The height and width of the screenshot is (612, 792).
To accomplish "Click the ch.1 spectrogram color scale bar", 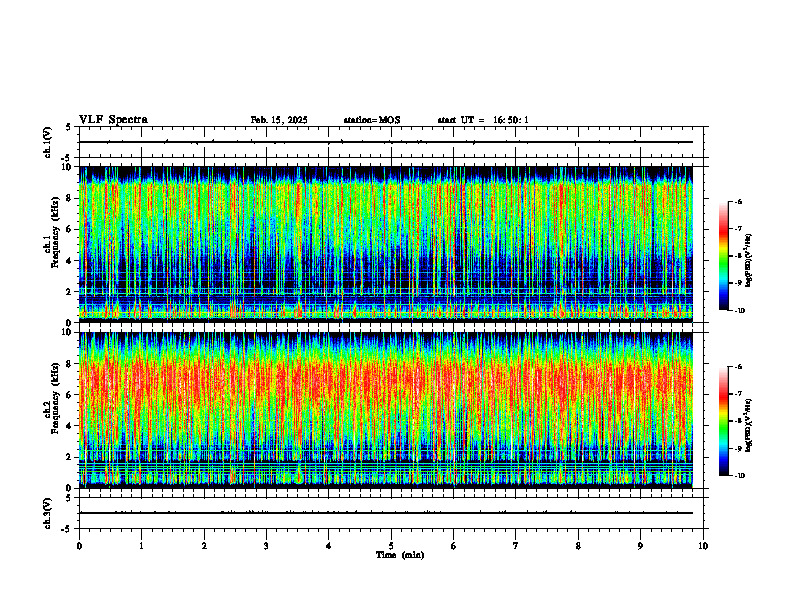I will click(x=724, y=256).
